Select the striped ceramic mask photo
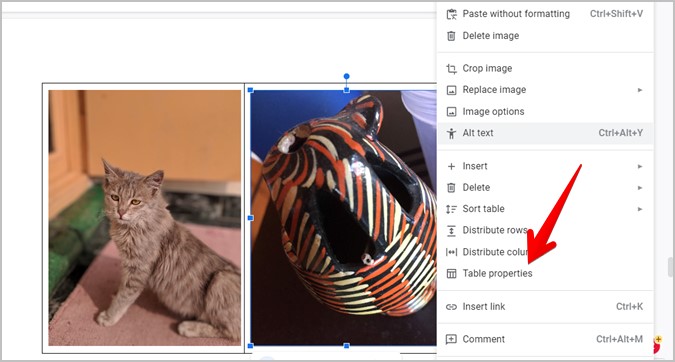 [344, 218]
